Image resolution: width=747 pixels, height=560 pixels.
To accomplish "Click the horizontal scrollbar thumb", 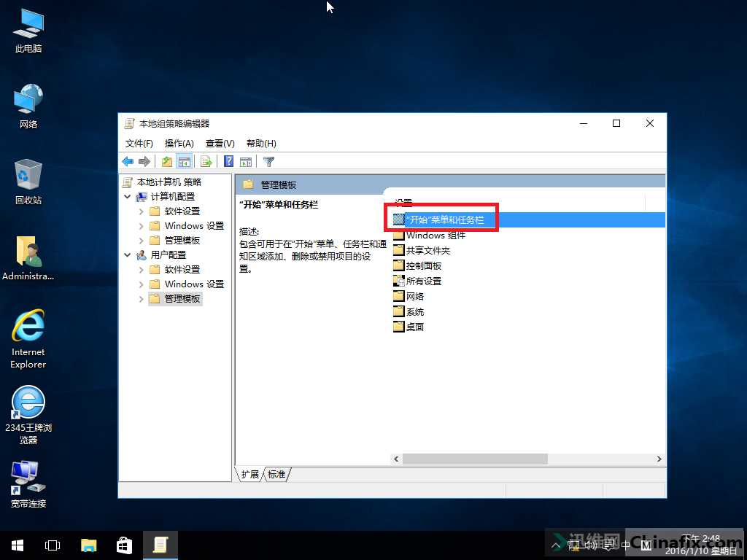I will [475, 459].
